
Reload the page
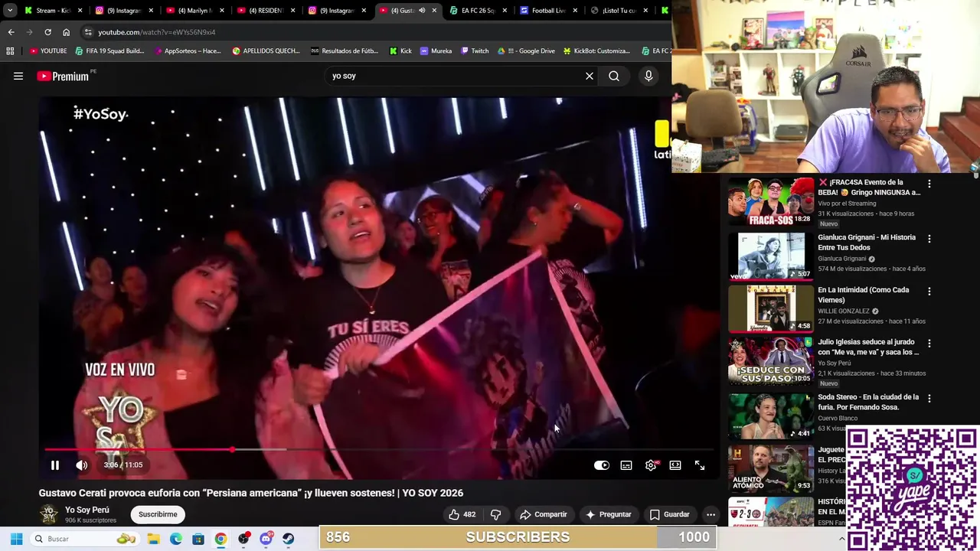pyautogui.click(x=47, y=32)
